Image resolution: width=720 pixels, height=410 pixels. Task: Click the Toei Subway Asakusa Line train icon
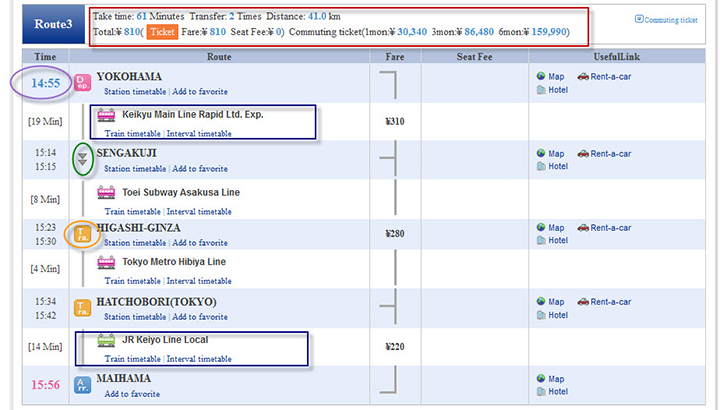[106, 192]
